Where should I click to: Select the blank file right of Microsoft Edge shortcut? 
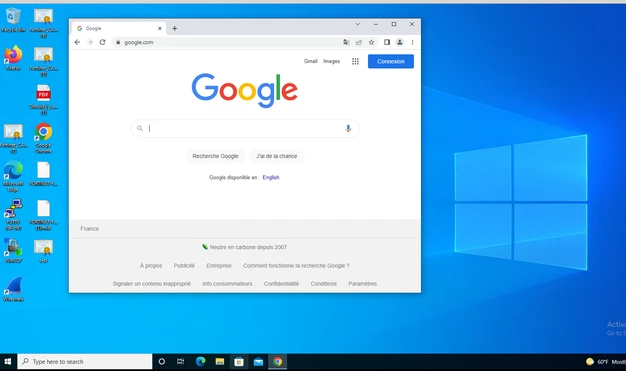pos(44,173)
